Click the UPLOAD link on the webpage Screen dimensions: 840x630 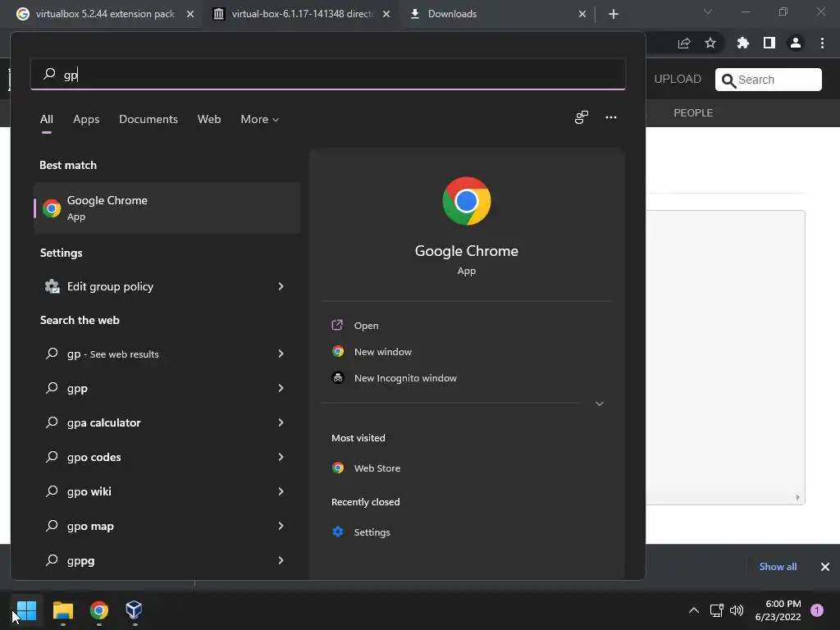tap(678, 80)
